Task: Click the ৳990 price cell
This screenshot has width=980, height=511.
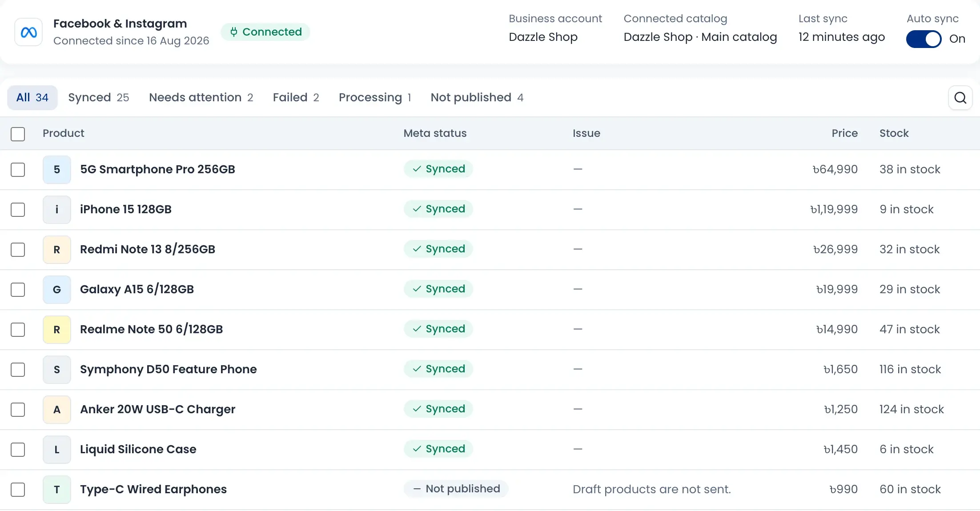Action: (843, 489)
